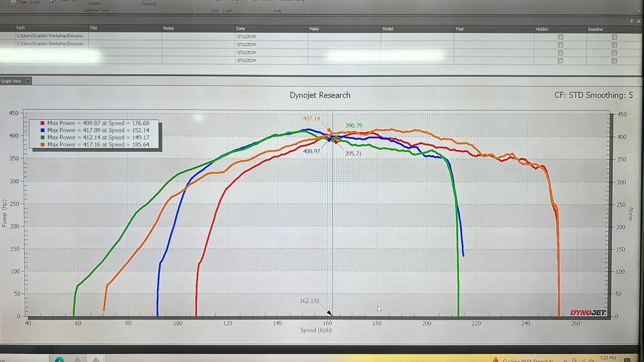This screenshot has width=644, height=362.
Task: Enable Baseline checkbox for the first run
Action: [614, 37]
